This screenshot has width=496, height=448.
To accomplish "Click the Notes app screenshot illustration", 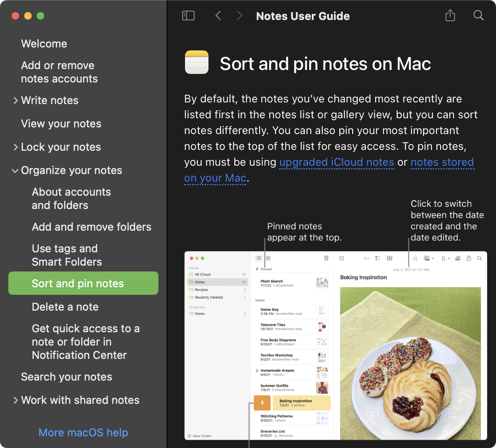I will [336, 346].
